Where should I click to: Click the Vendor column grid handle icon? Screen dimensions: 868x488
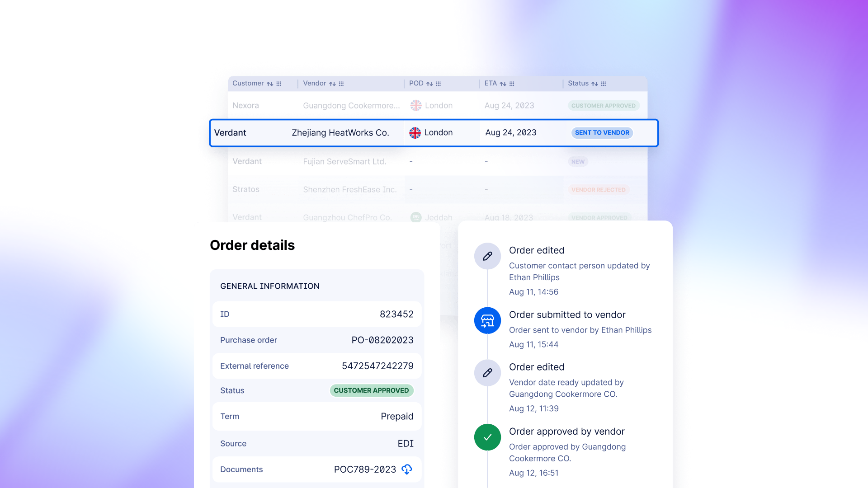click(341, 84)
